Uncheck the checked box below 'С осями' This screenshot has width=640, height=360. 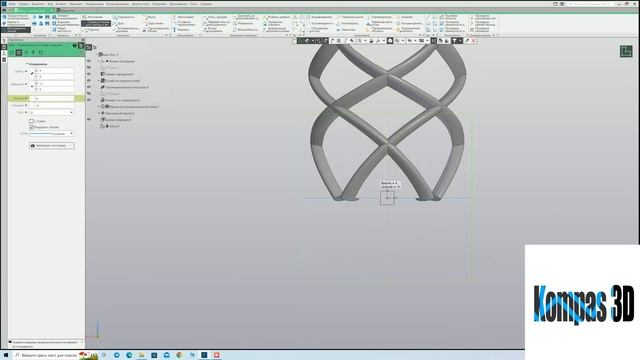click(31, 127)
